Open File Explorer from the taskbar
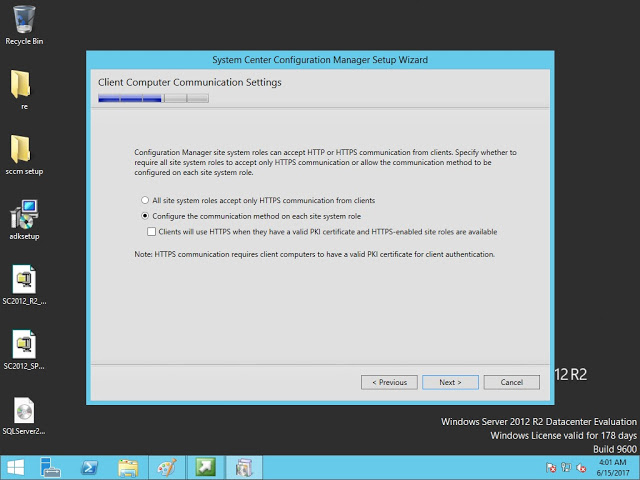 [x=128, y=467]
